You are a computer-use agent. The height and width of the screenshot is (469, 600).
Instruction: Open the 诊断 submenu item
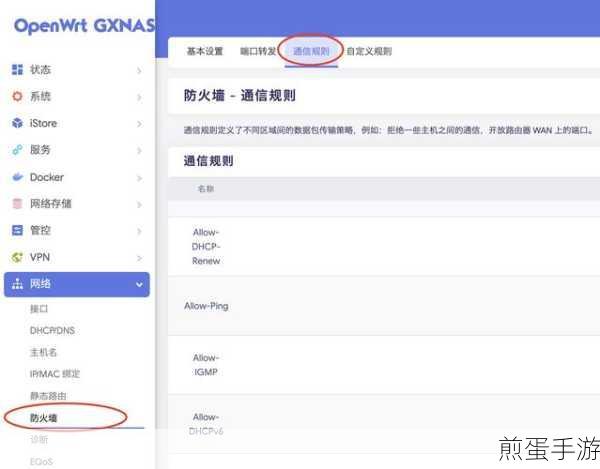click(x=39, y=440)
